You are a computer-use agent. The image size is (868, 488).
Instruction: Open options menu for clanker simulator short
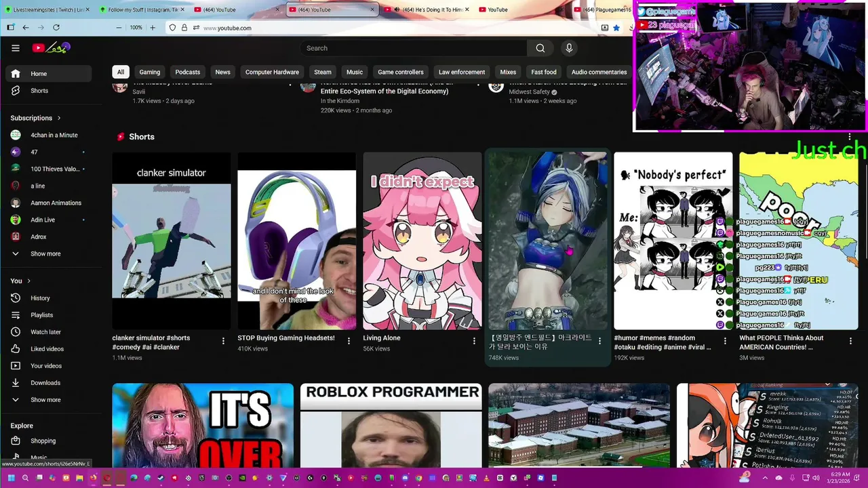point(223,341)
